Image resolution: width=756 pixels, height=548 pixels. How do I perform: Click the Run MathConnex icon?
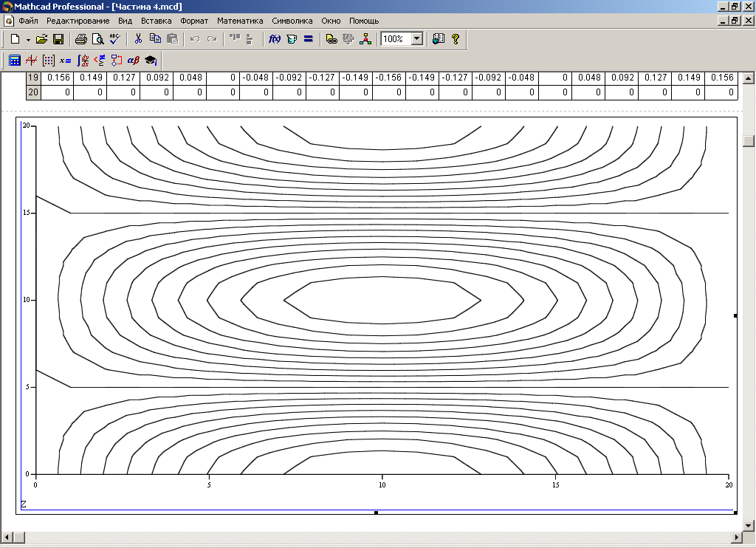pos(365,39)
